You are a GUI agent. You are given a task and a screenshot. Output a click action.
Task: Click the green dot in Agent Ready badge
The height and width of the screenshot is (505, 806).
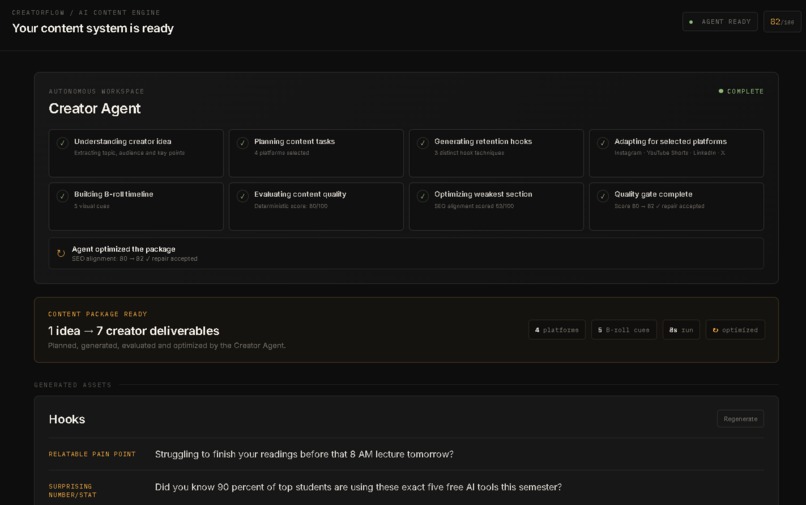(x=691, y=22)
